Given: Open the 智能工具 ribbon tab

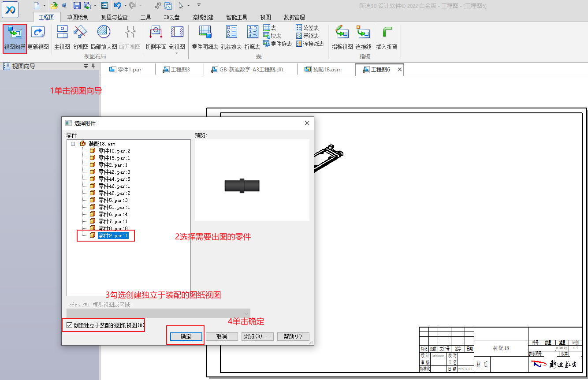Looking at the screenshot, I should (x=237, y=17).
